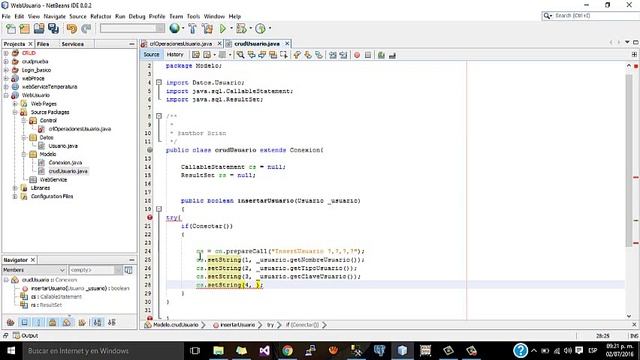Screen dimensions: 640x360
Task: Click the Navigator filter window icon
Action: tap(128, 270)
